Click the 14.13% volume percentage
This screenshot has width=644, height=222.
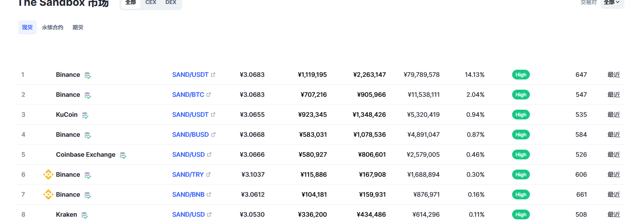point(475,75)
